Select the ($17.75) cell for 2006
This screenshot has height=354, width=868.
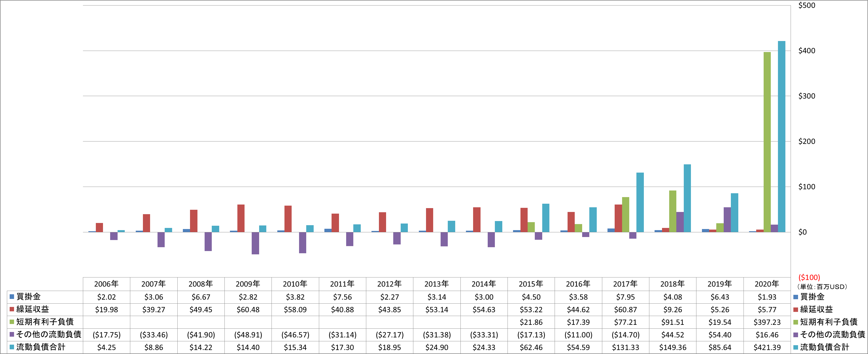(x=107, y=335)
